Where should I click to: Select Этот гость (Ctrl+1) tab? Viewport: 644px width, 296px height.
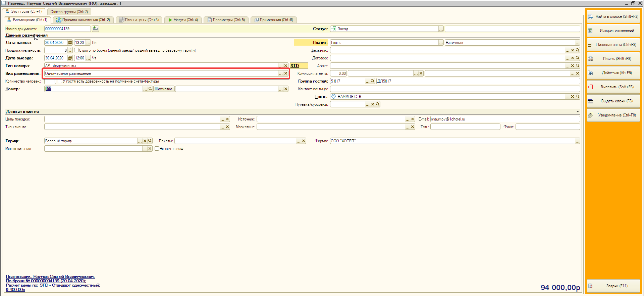click(23, 11)
